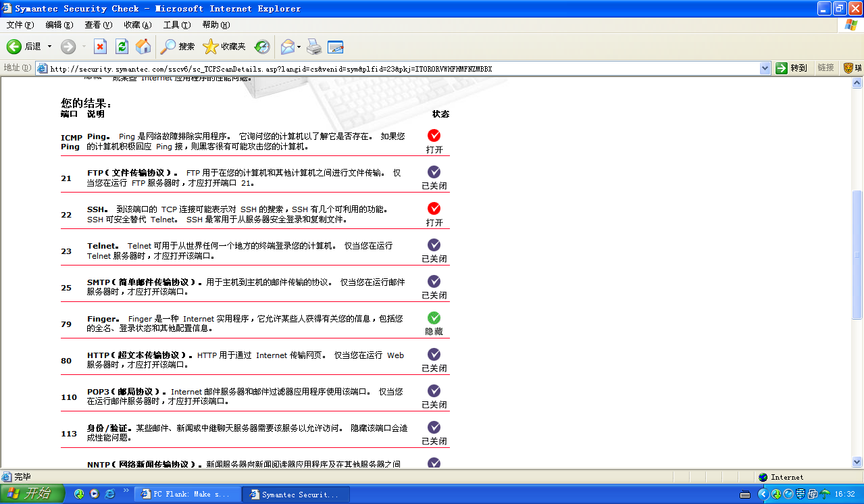Go to the Home page icon
The image size is (864, 504).
143,47
